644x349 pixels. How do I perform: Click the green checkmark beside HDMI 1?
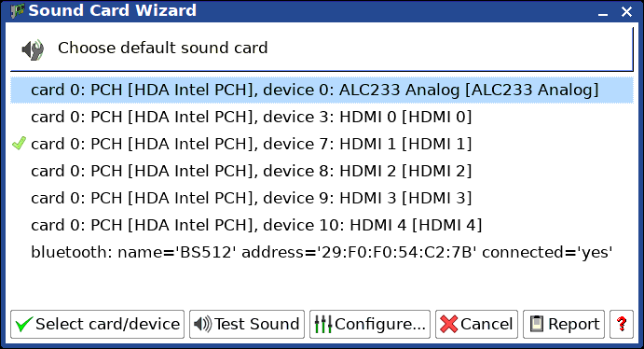coord(19,143)
